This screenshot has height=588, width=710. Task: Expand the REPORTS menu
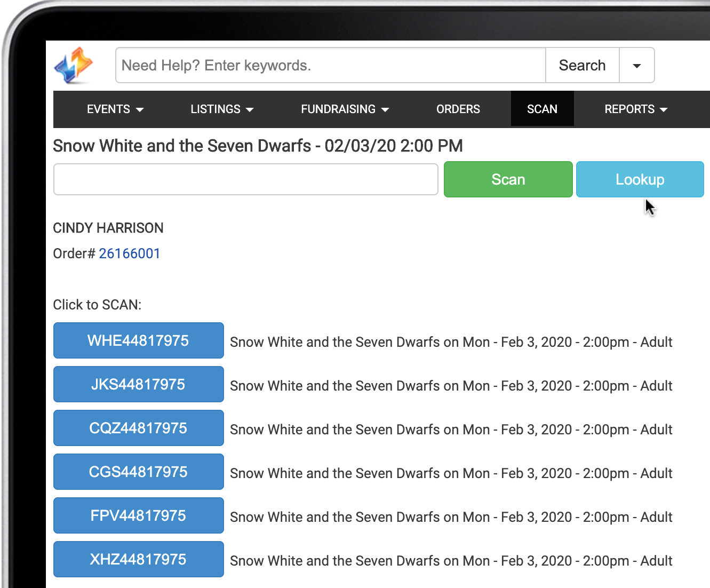(x=636, y=109)
